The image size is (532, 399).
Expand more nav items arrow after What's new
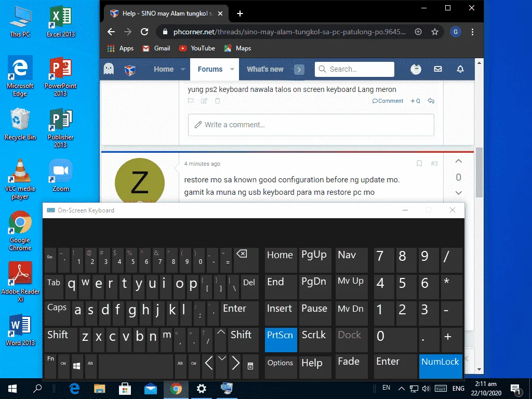[299, 70]
